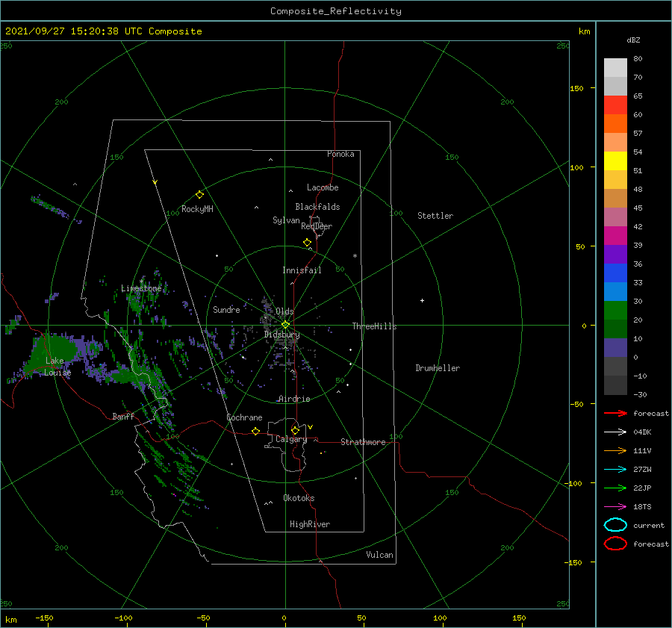Click the HighRiver label

[310, 524]
